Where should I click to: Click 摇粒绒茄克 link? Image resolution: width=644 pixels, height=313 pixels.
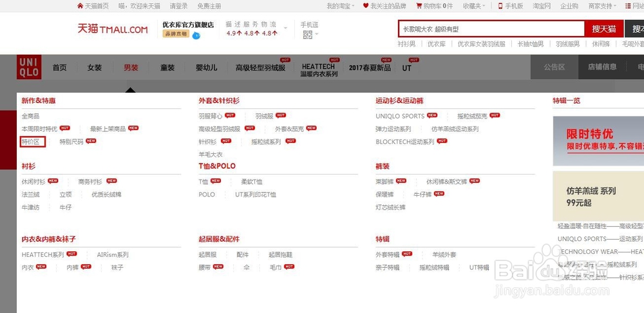coord(472,116)
